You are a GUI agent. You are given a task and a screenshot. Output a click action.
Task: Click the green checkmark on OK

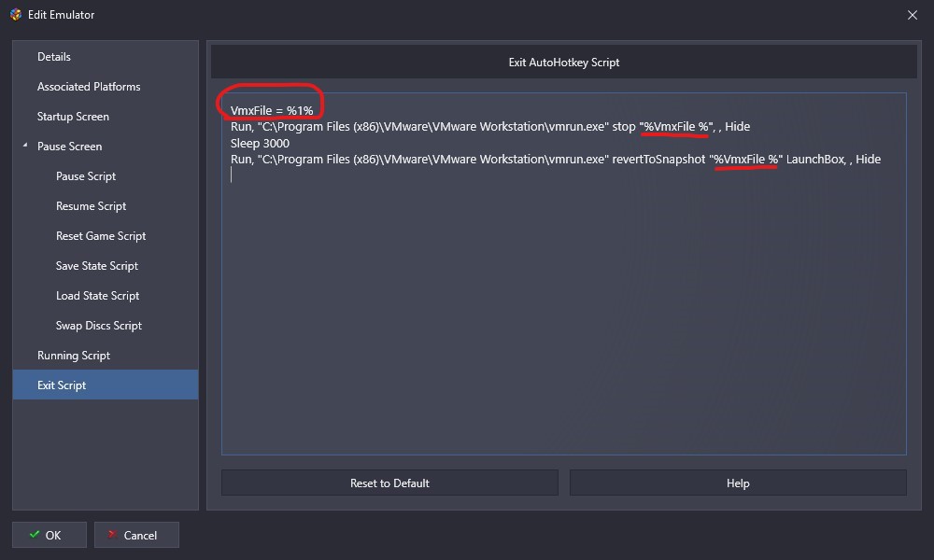pos(35,535)
